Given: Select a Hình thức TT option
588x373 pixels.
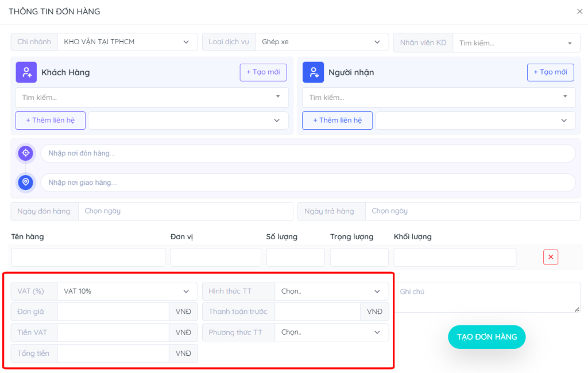Looking at the screenshot, I should pyautogui.click(x=331, y=292).
